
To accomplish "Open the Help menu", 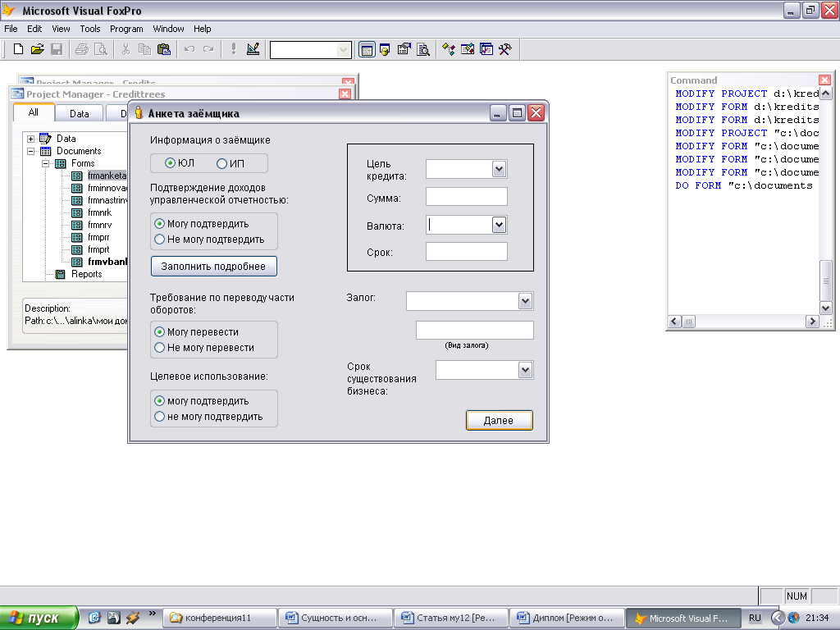I will tap(202, 29).
